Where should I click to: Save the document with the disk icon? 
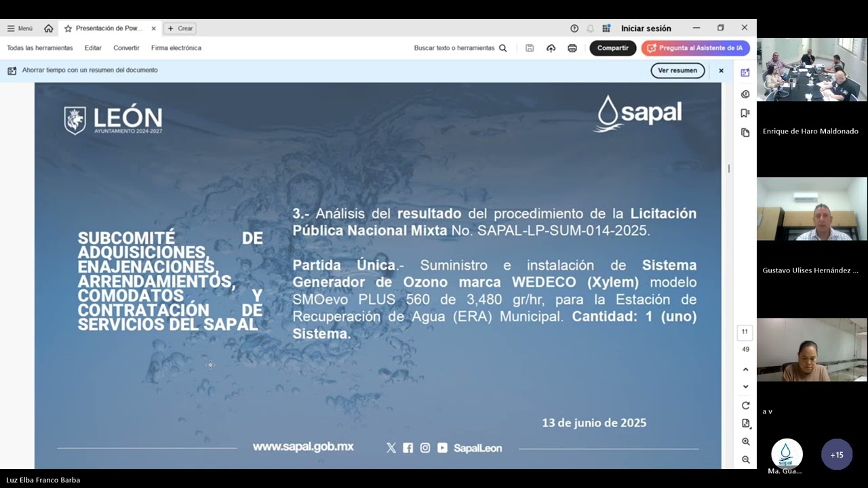pyautogui.click(x=530, y=48)
